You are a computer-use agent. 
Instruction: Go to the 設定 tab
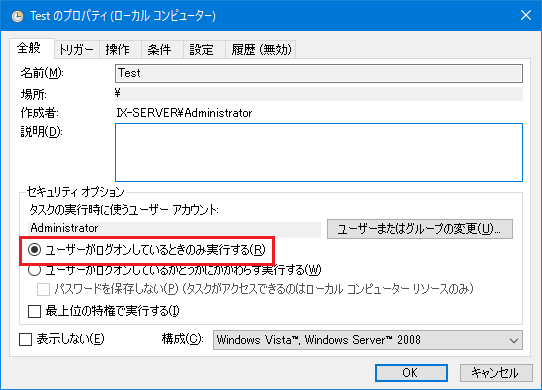[202, 49]
